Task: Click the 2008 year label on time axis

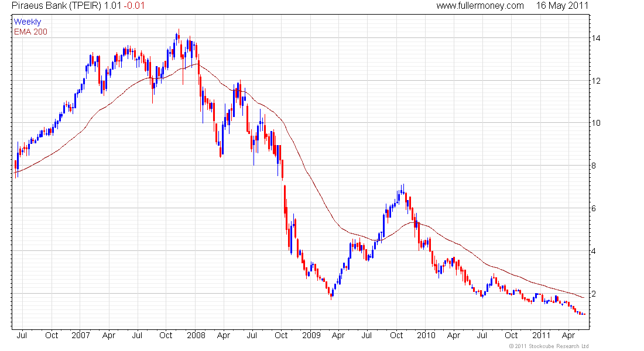Action: tap(196, 335)
